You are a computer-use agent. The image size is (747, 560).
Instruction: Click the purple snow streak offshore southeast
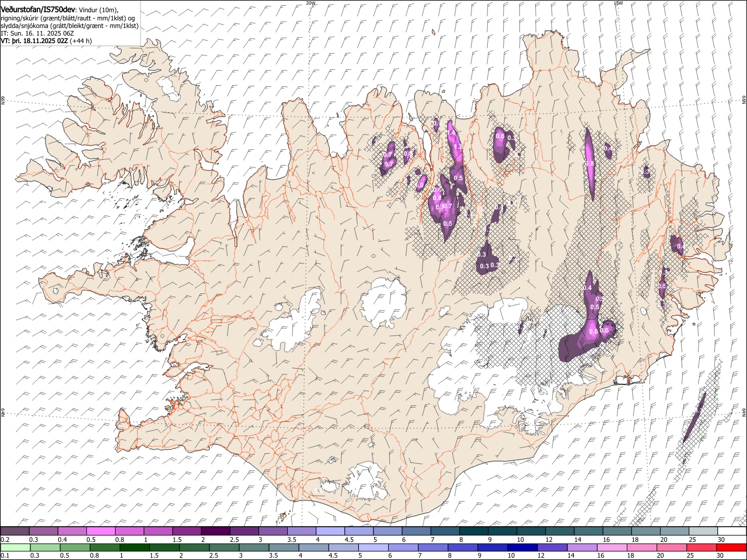point(694,418)
